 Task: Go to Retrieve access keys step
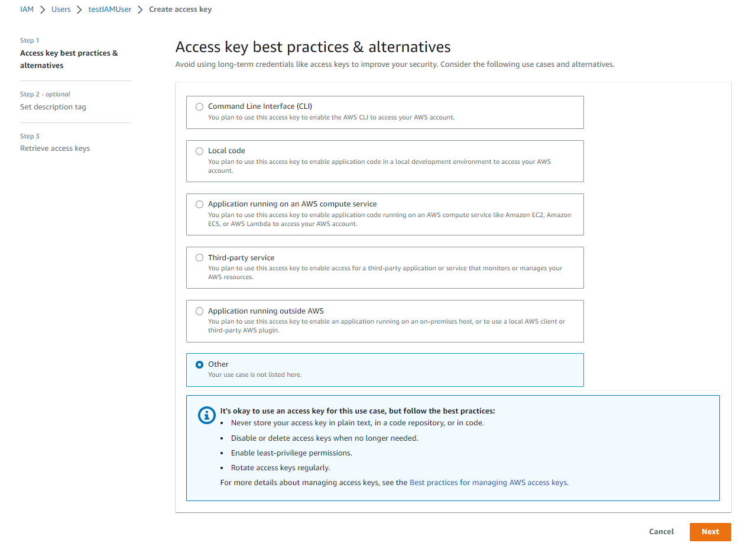coord(55,148)
